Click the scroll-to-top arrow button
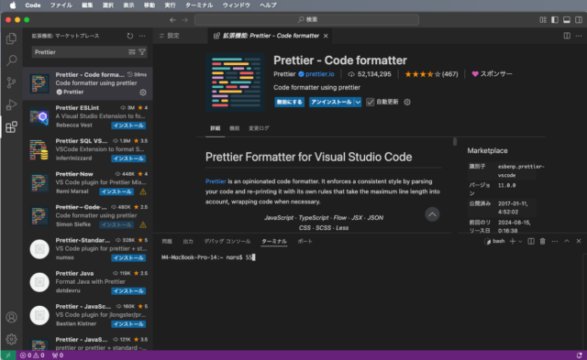 point(432,214)
